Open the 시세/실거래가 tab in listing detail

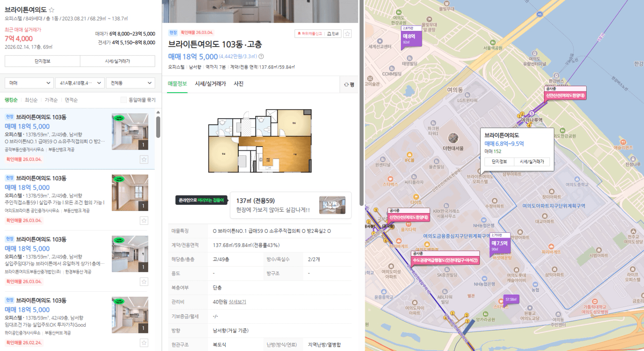click(x=210, y=84)
